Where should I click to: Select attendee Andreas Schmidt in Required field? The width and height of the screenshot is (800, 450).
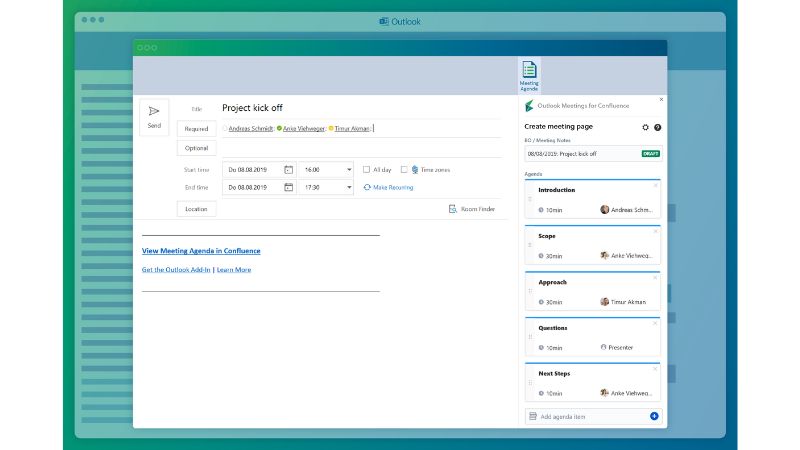click(251, 129)
